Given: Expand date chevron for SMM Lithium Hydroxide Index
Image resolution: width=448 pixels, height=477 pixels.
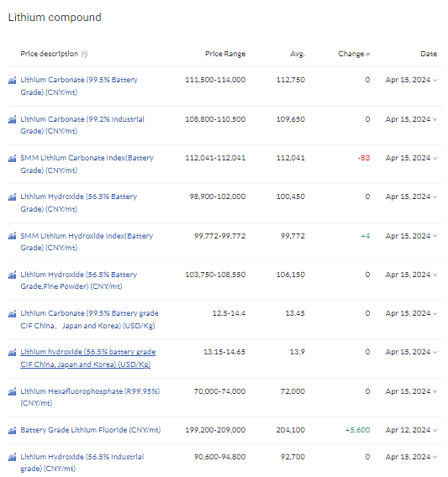Looking at the screenshot, I should pos(435,236).
